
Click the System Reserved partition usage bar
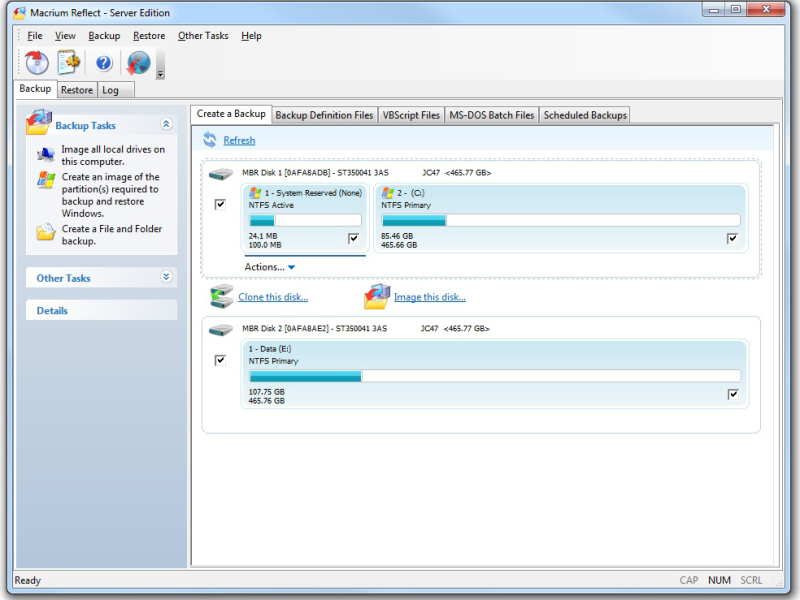[x=305, y=220]
